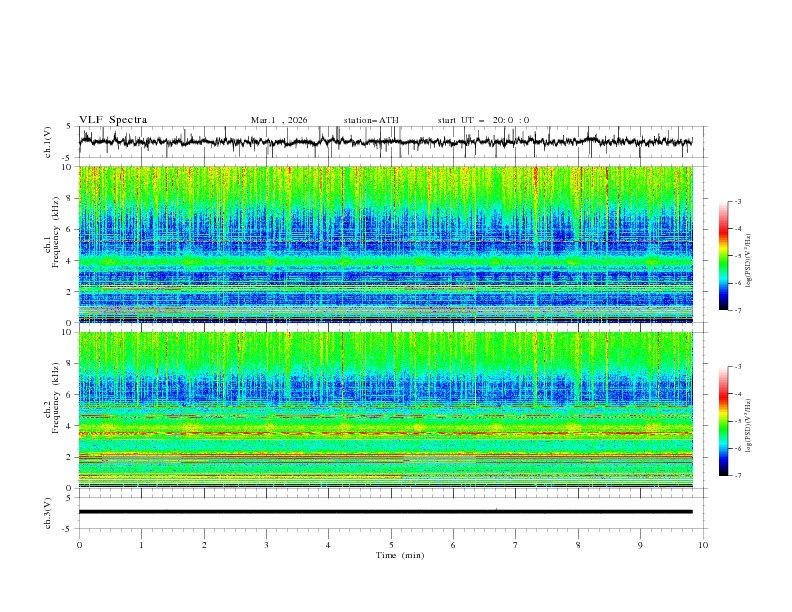Click tick label '8' on the Time axis
Viewport: 792px width, 612px height.
(x=578, y=545)
